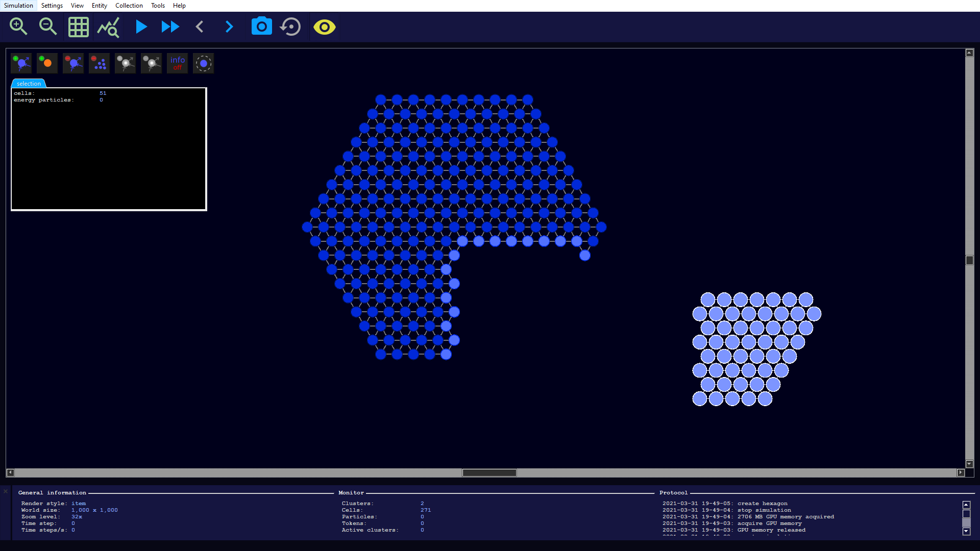The image size is (980, 551).
Task: Click the add orange energy particle icon
Action: click(47, 63)
